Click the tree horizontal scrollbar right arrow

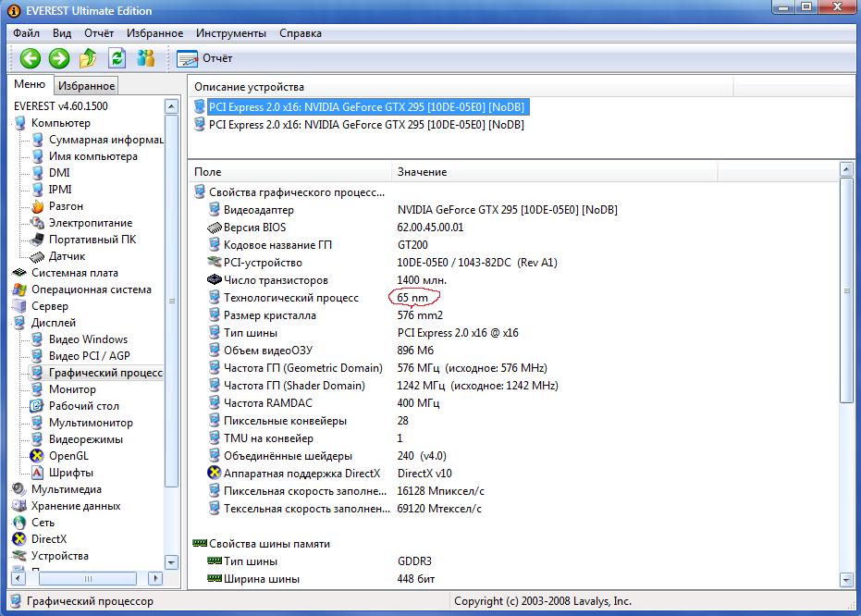pos(155,578)
